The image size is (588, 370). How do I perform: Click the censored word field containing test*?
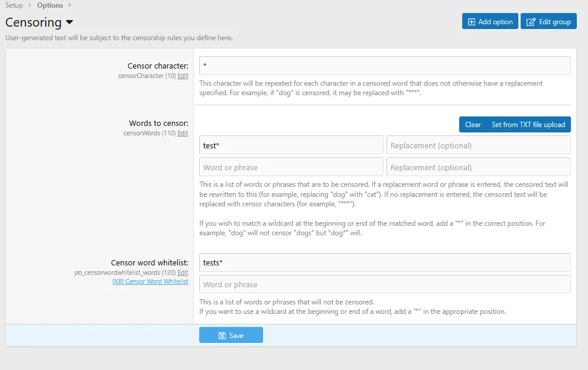291,145
